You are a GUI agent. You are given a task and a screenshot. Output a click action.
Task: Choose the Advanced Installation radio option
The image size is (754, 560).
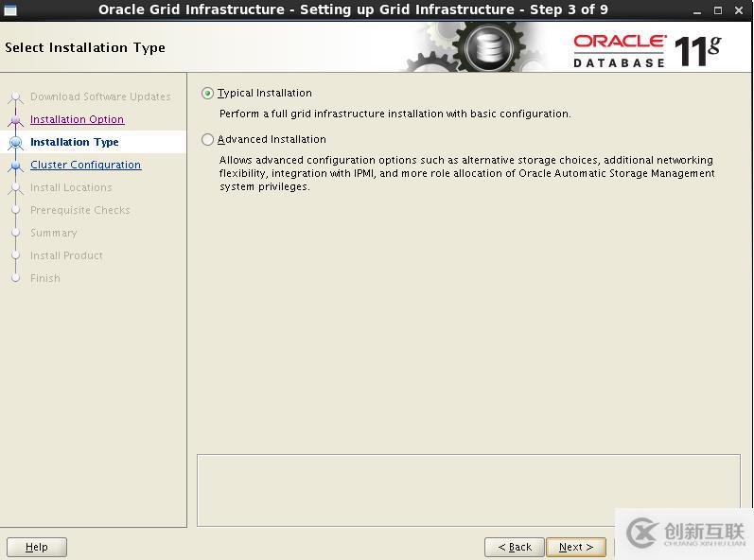[x=207, y=139]
